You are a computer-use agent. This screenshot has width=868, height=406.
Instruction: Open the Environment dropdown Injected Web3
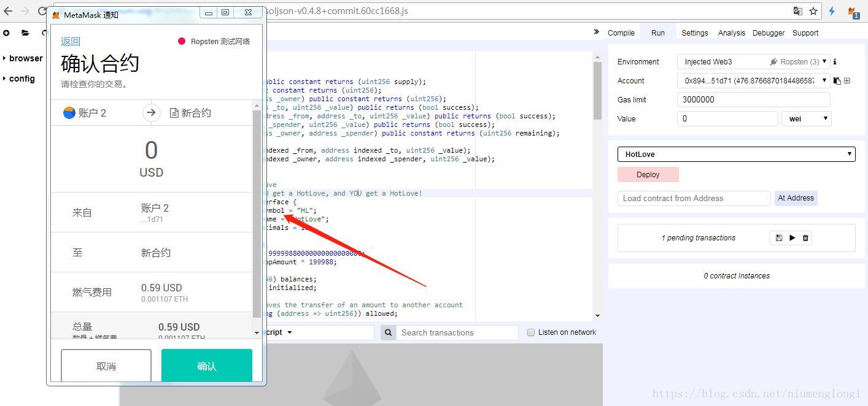754,62
